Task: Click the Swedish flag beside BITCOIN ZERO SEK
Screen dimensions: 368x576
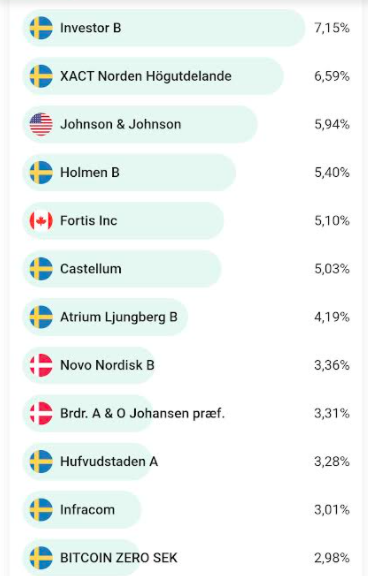Action: click(x=41, y=558)
